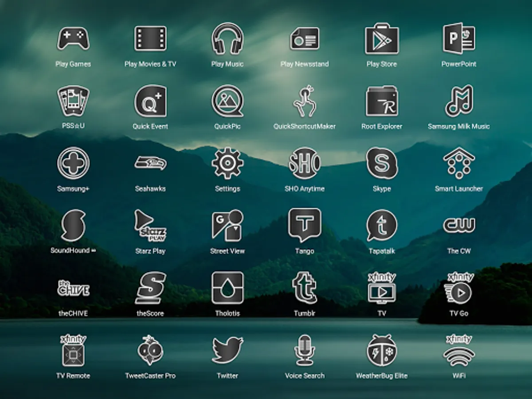Image resolution: width=532 pixels, height=399 pixels.
Task: Open the Settings gear icon
Action: (x=227, y=163)
